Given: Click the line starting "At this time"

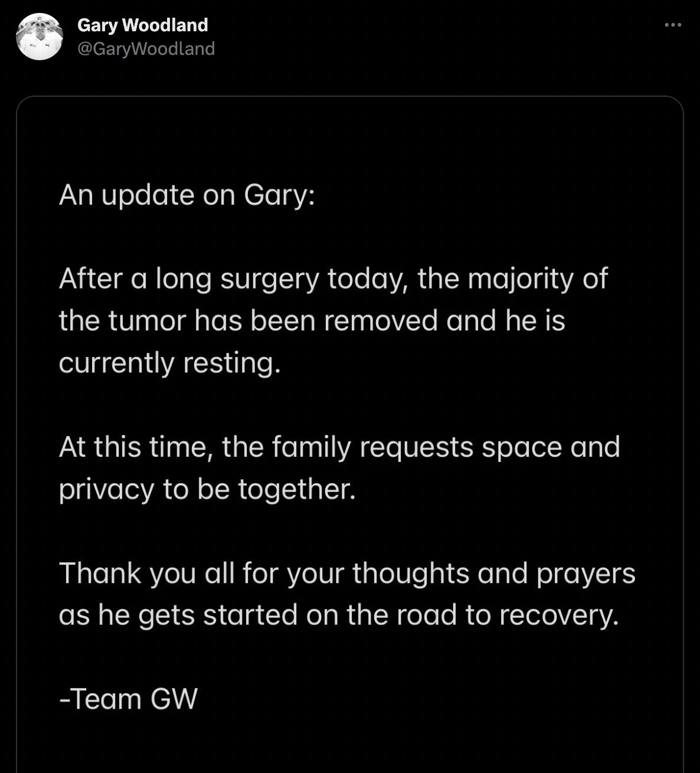Looking at the screenshot, I should [339, 447].
